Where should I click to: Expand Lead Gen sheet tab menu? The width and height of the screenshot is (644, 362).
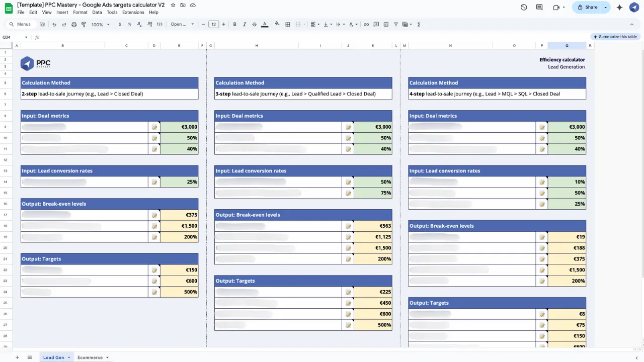point(68,357)
